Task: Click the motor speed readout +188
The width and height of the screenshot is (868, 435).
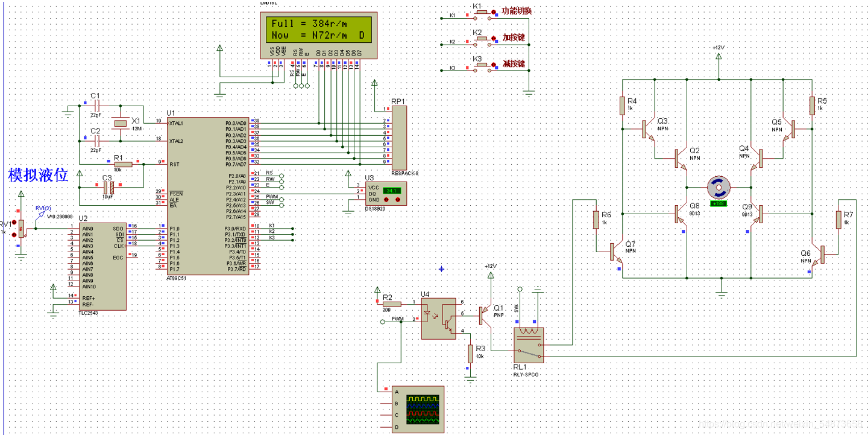Action: click(x=719, y=203)
